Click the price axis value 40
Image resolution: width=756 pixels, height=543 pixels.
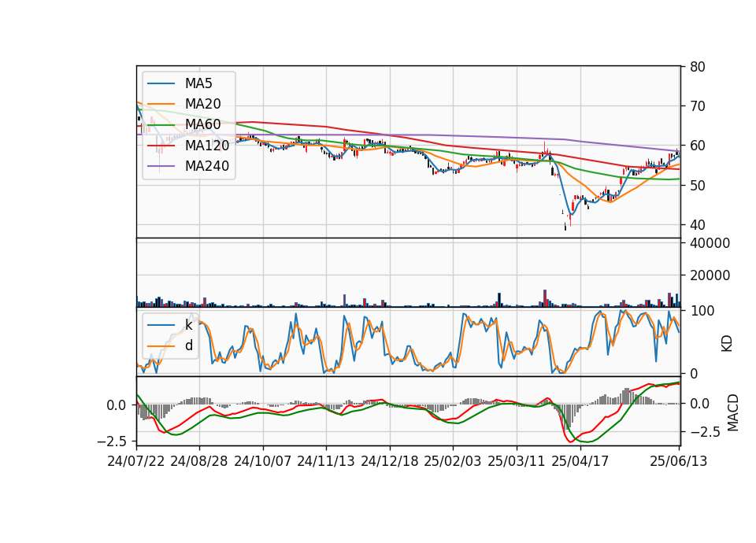(697, 225)
